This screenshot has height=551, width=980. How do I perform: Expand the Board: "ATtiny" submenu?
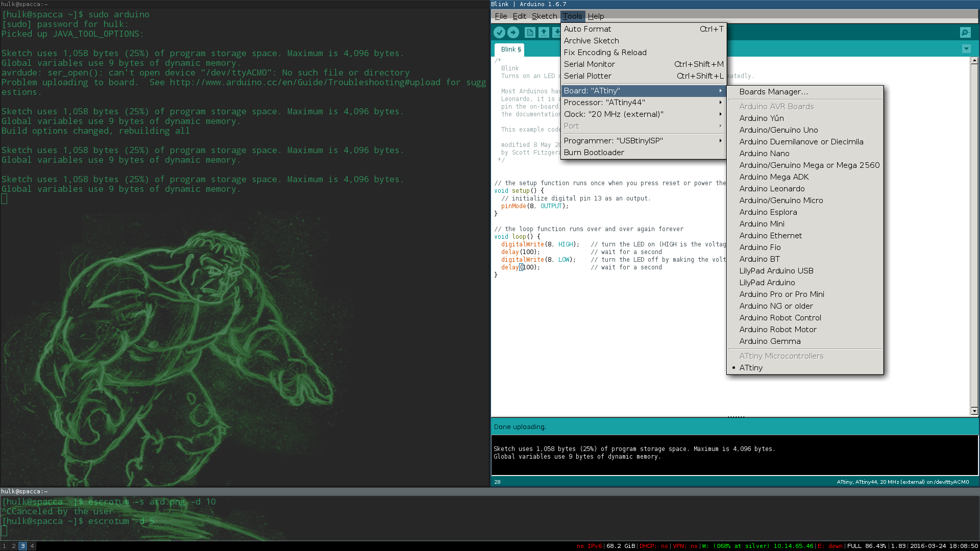643,91
